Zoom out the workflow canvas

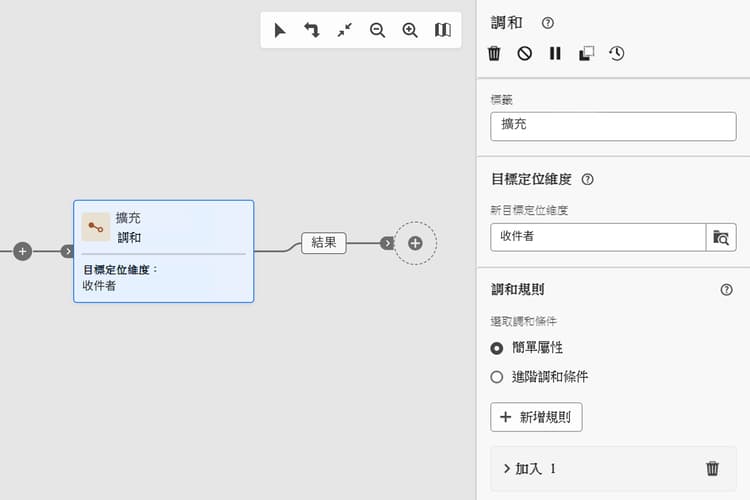[377, 30]
